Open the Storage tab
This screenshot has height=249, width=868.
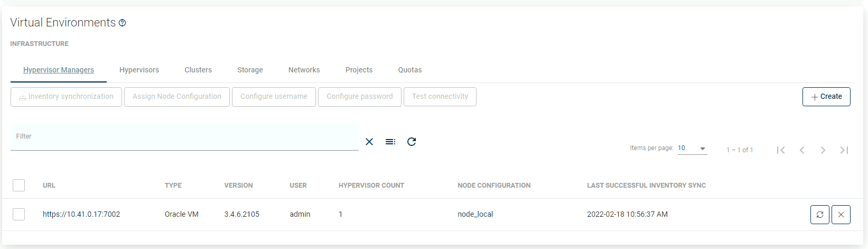(x=250, y=70)
